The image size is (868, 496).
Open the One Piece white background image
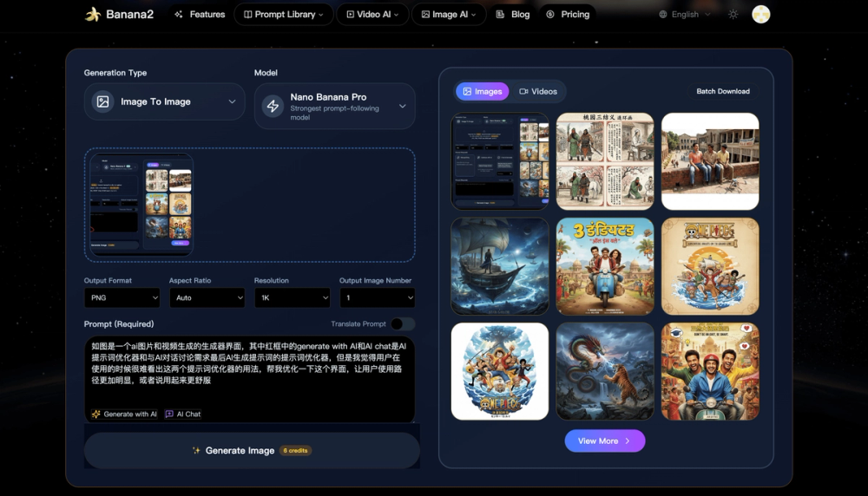[500, 372]
